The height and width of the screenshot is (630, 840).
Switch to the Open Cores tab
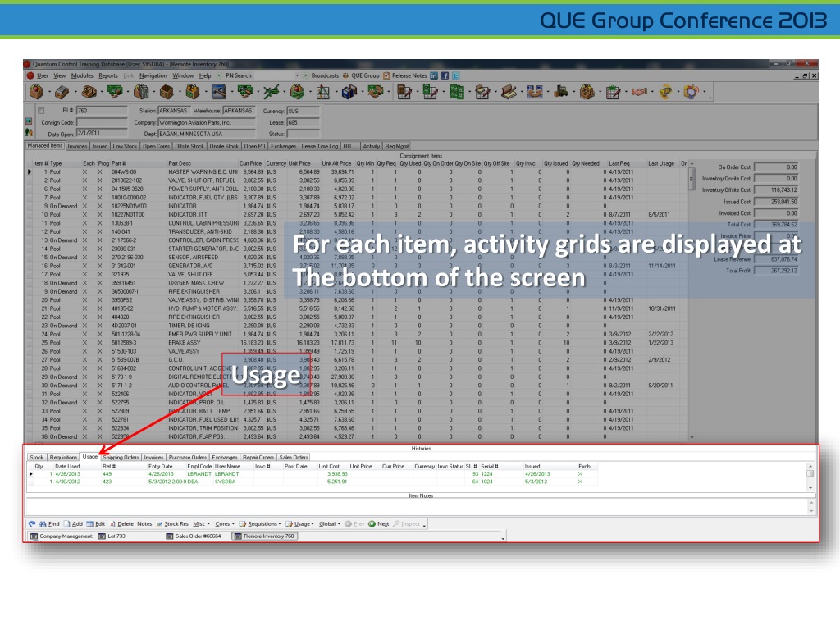(x=156, y=146)
